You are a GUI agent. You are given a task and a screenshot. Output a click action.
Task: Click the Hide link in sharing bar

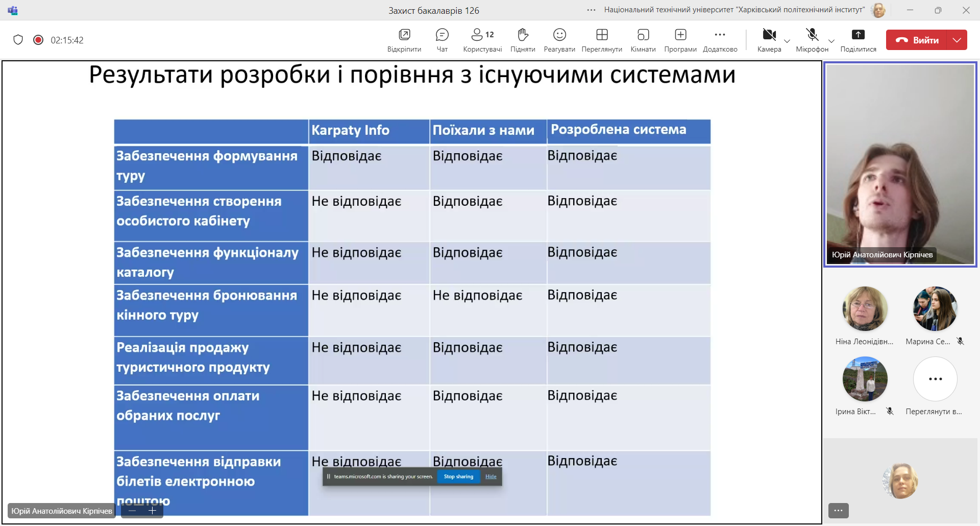(491, 476)
